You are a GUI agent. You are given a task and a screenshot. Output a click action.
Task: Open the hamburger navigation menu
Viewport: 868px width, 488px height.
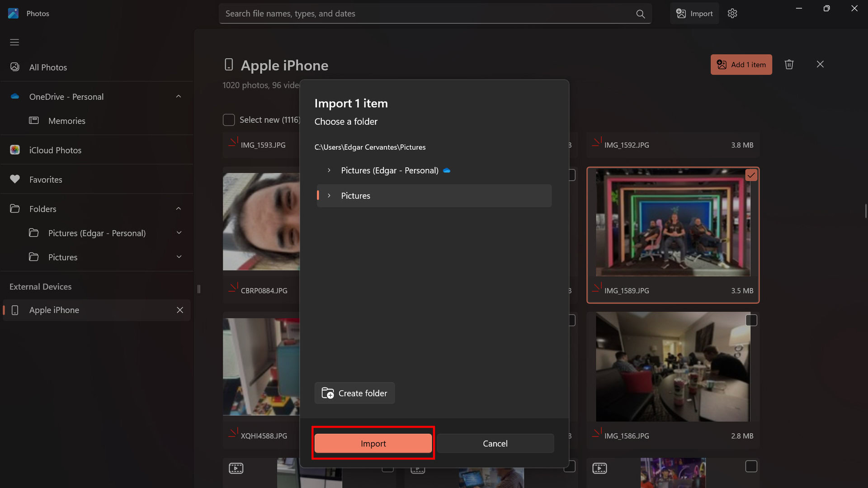(14, 42)
